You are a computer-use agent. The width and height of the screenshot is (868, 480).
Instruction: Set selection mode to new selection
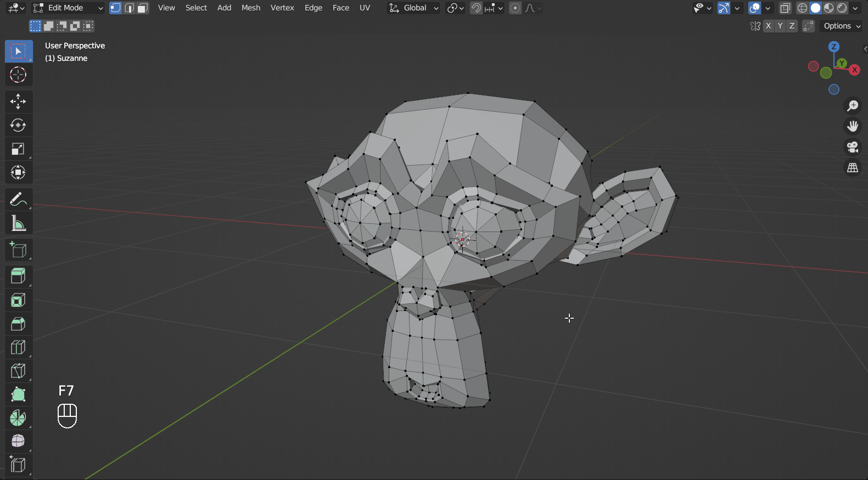click(x=36, y=26)
